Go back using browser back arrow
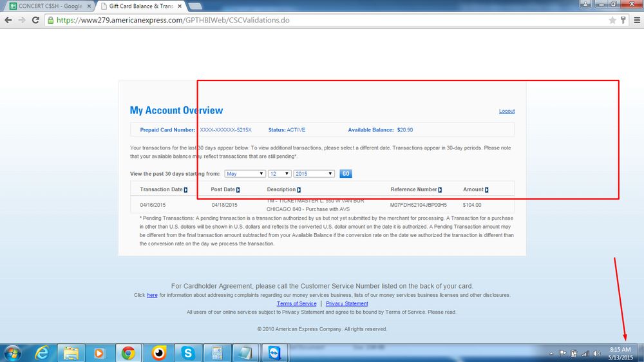This screenshot has height=362, width=644. 8,20
